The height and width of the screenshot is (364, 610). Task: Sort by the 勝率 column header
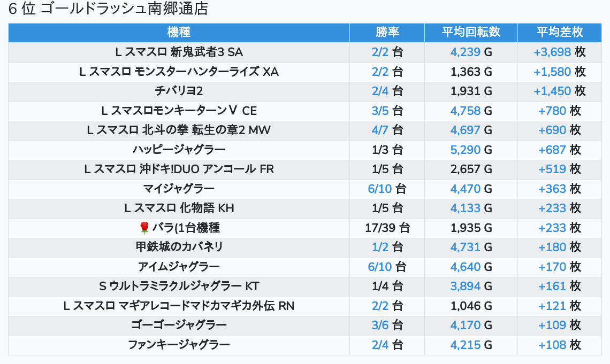pos(387,32)
